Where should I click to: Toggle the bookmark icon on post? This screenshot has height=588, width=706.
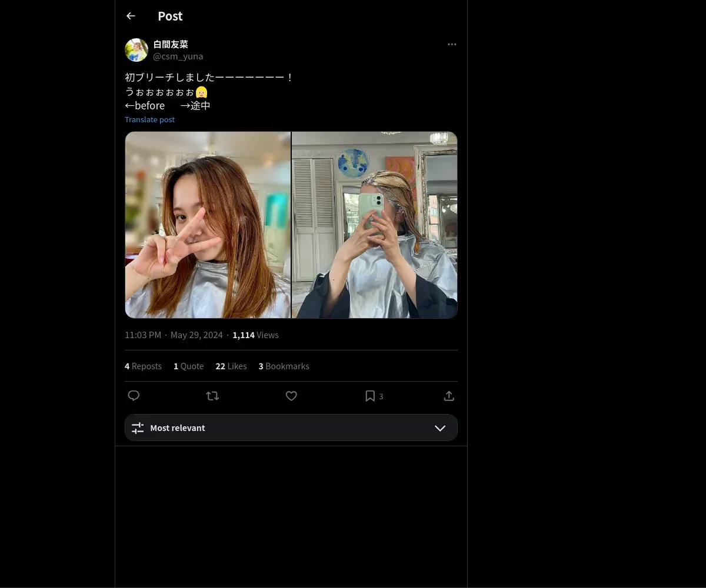click(x=370, y=396)
